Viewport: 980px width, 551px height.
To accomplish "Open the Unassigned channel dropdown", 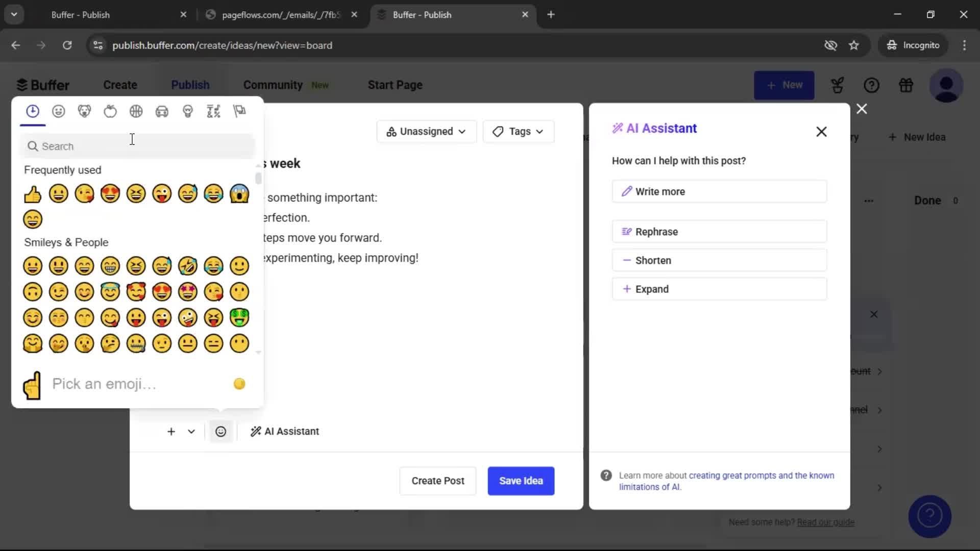I will (426, 132).
